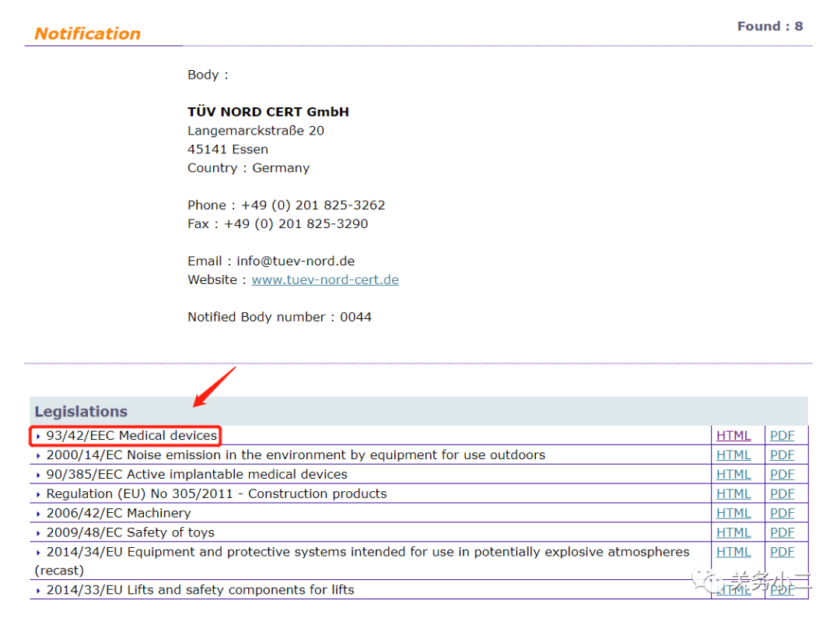Select the 2009/48/EC Safety of toys text
The width and height of the screenshot is (840, 618).
click(x=130, y=532)
